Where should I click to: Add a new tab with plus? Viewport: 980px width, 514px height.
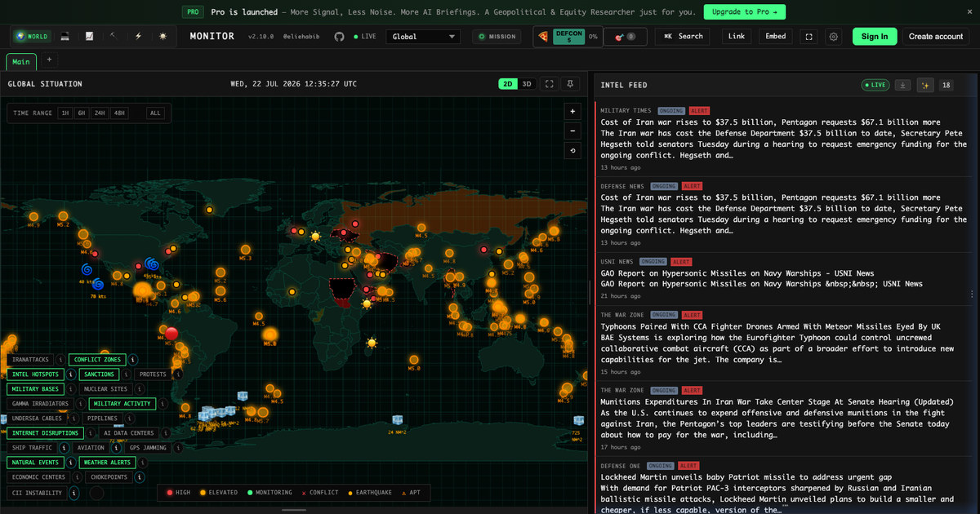tap(48, 60)
